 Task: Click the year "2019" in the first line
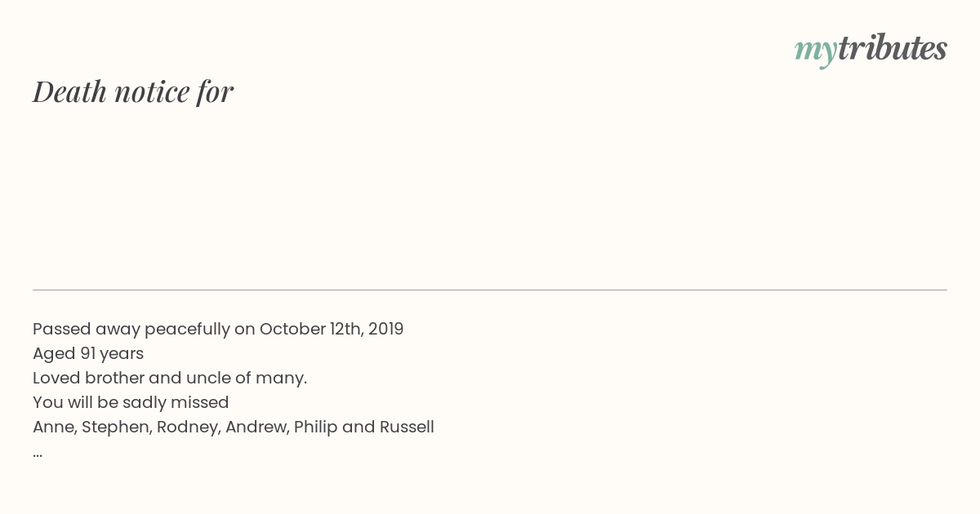385,329
